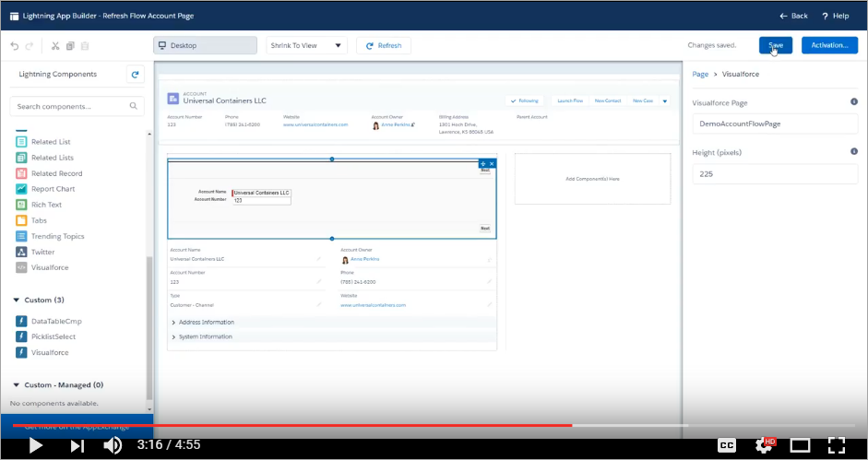The width and height of the screenshot is (868, 460).
Task: Click the Account Name flow input
Action: 261,193
